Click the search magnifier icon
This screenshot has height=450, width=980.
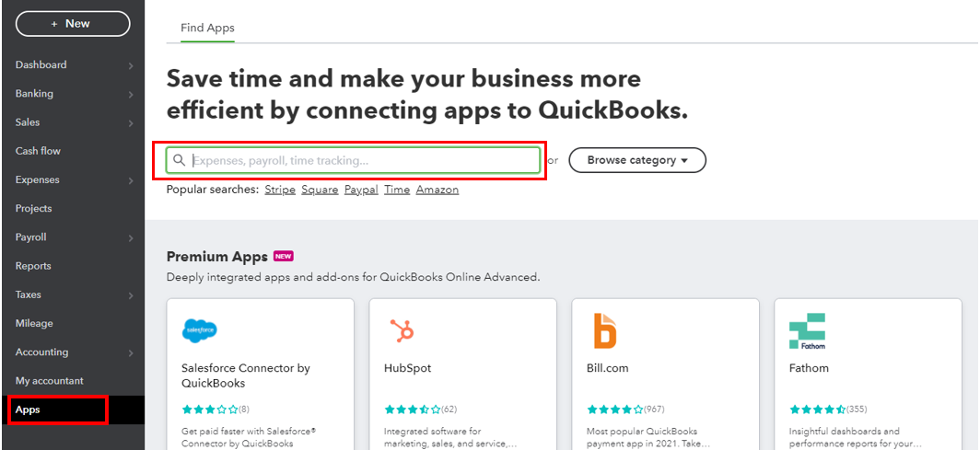click(180, 160)
